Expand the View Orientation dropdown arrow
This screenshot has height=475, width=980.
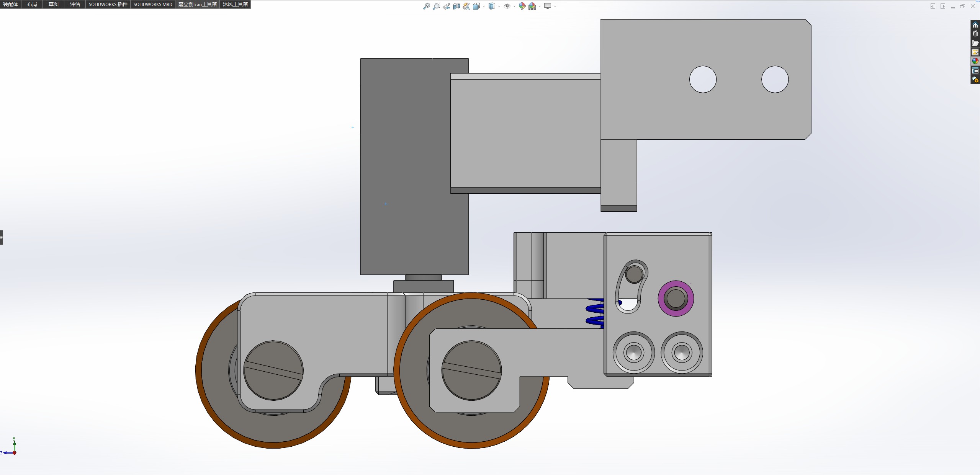coord(484,7)
